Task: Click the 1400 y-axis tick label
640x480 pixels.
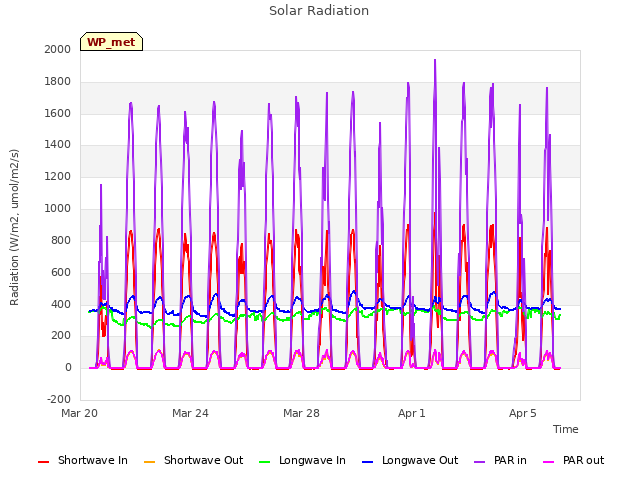Action: tap(58, 144)
